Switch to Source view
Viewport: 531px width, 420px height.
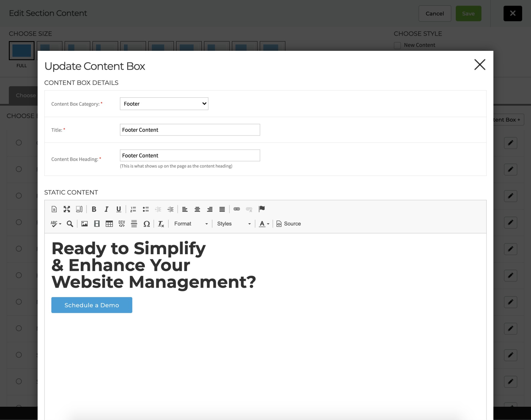click(289, 224)
